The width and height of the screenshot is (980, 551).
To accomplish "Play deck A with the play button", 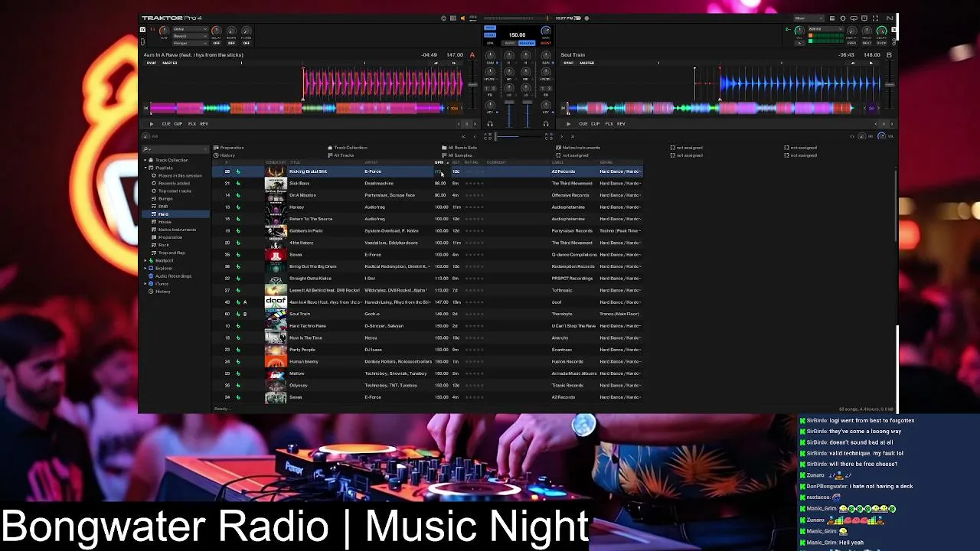I will (x=151, y=124).
